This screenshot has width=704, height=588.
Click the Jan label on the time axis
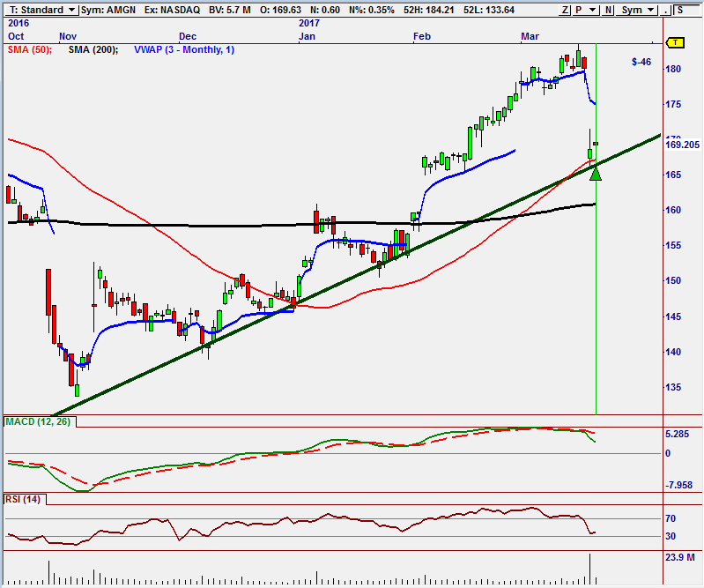[308, 36]
